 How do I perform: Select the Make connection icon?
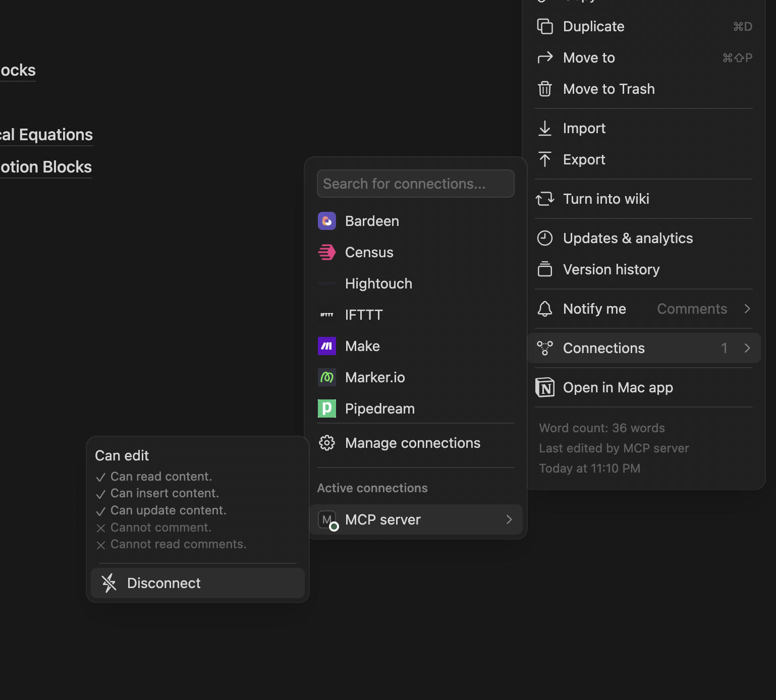(x=326, y=346)
